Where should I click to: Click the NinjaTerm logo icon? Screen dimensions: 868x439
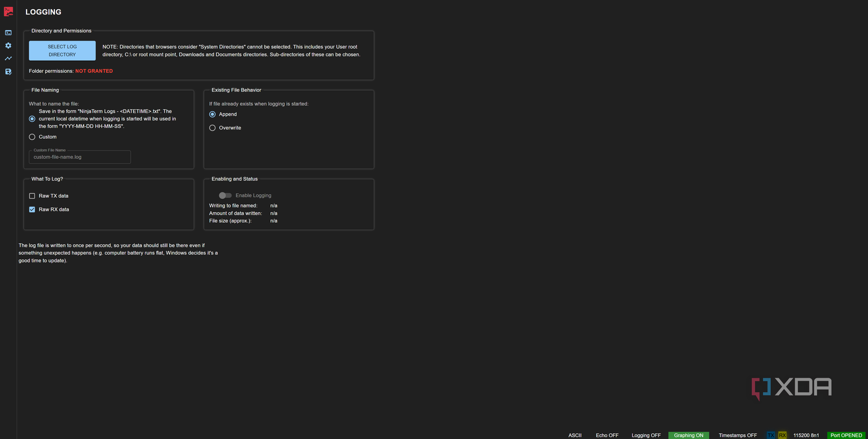click(8, 12)
